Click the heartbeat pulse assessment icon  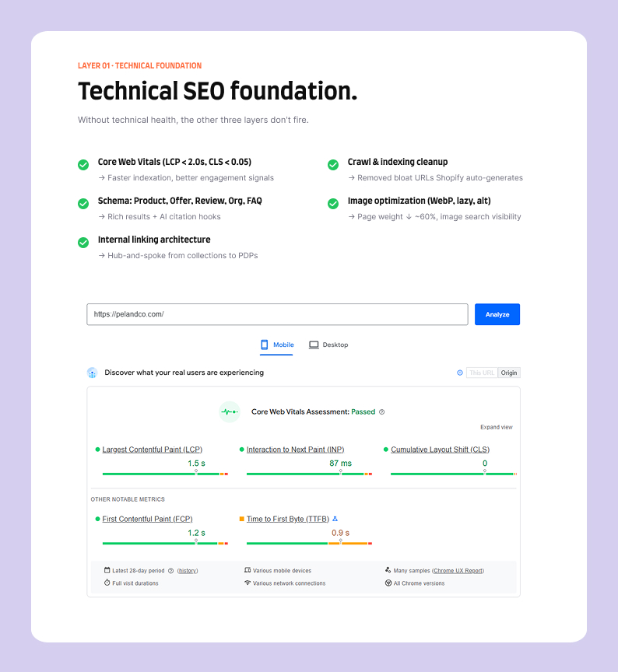230,412
